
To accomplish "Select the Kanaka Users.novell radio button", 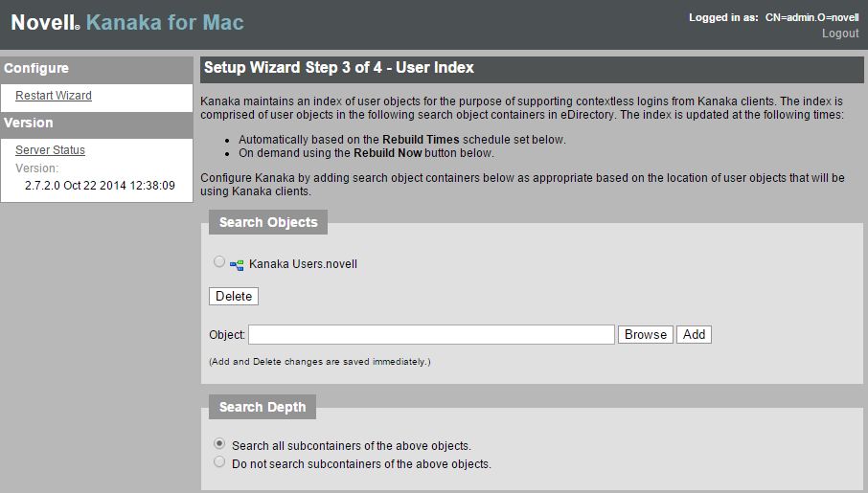I will tap(219, 261).
